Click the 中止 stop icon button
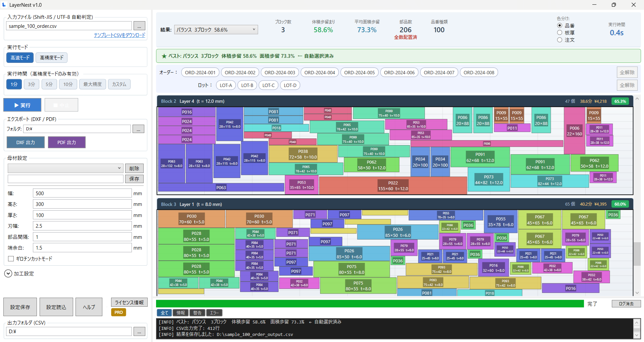644x342 pixels. [x=61, y=104]
